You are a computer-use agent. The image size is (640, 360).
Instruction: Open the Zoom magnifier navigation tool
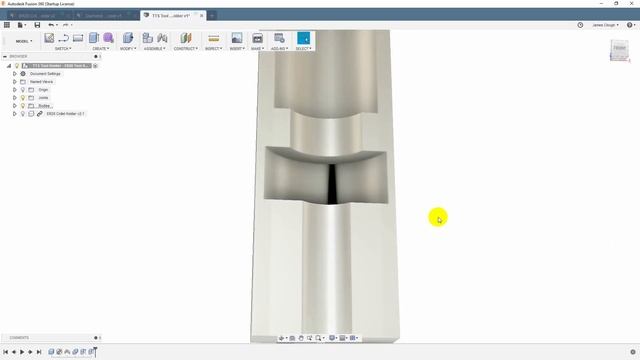click(x=319, y=338)
